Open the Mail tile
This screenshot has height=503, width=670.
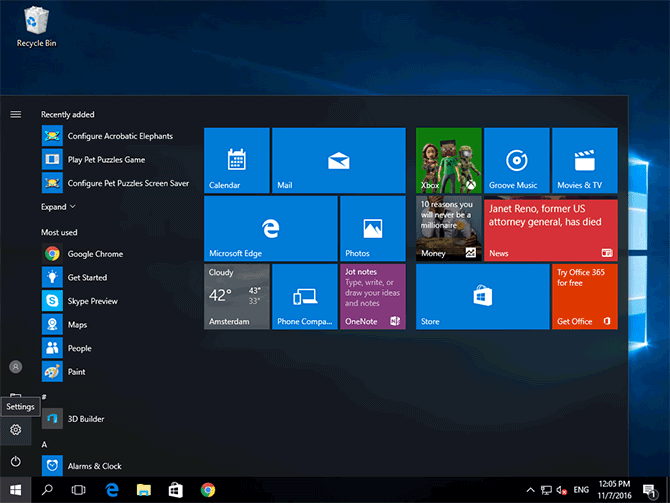coord(338,160)
